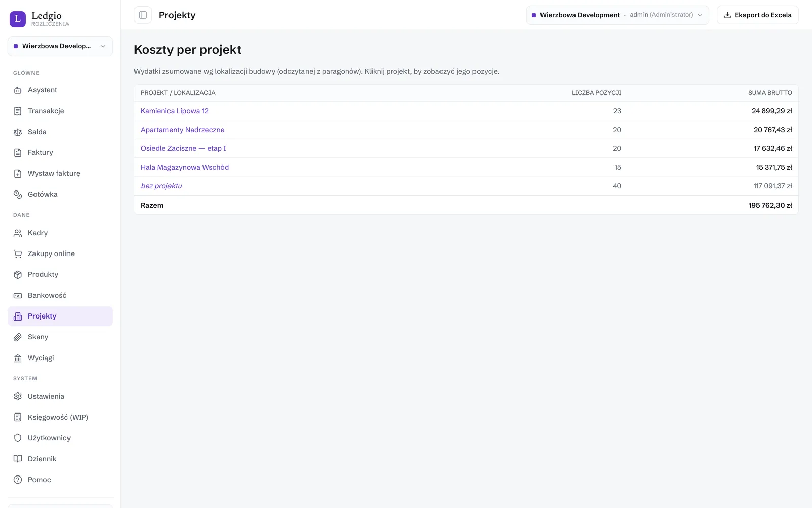Viewport: 812px width, 508px height.
Task: Click the Kadry people icon
Action: (x=18, y=233)
